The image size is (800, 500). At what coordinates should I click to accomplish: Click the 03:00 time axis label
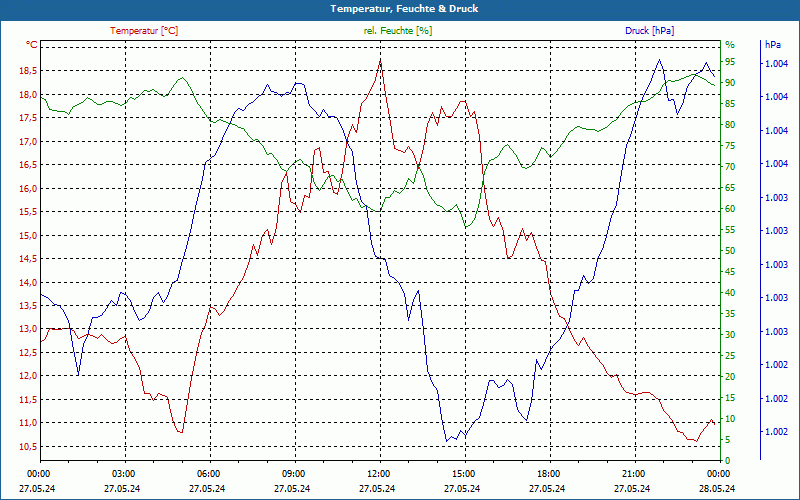pyautogui.click(x=122, y=473)
